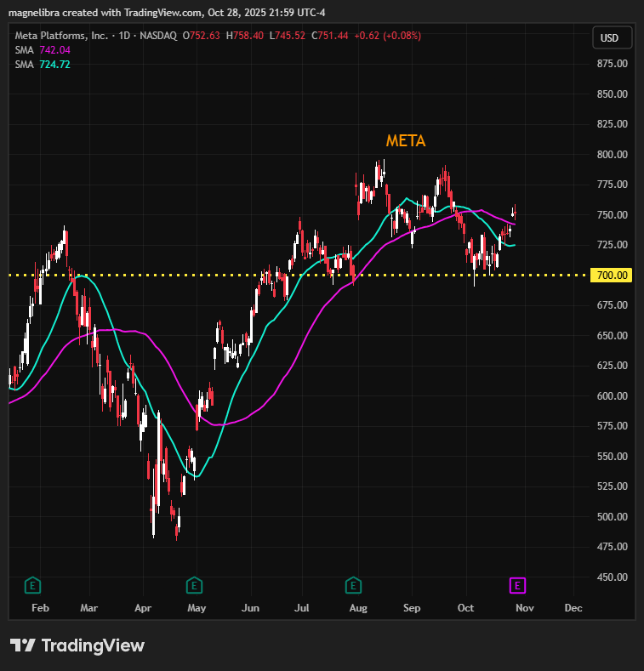Click the earnings icon near February

pos(32,585)
